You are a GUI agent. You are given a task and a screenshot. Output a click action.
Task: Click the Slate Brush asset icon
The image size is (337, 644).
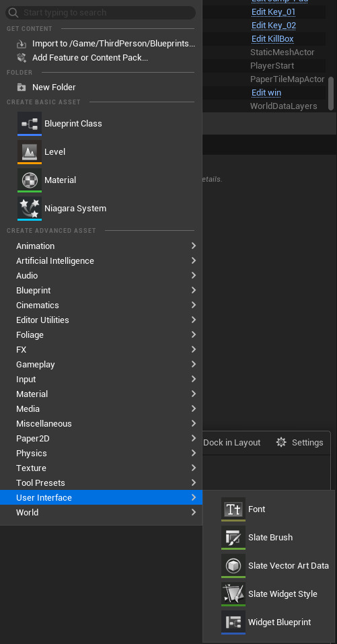[233, 538]
